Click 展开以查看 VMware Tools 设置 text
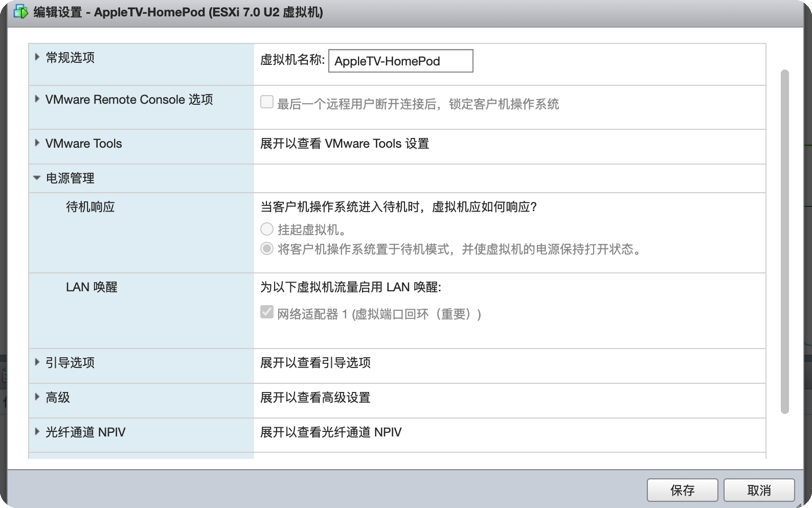Screen dimensions: 812x508 [345, 144]
